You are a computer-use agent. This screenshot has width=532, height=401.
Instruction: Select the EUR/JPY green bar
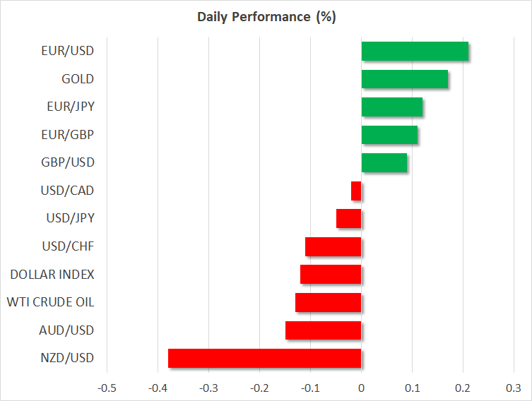391,107
